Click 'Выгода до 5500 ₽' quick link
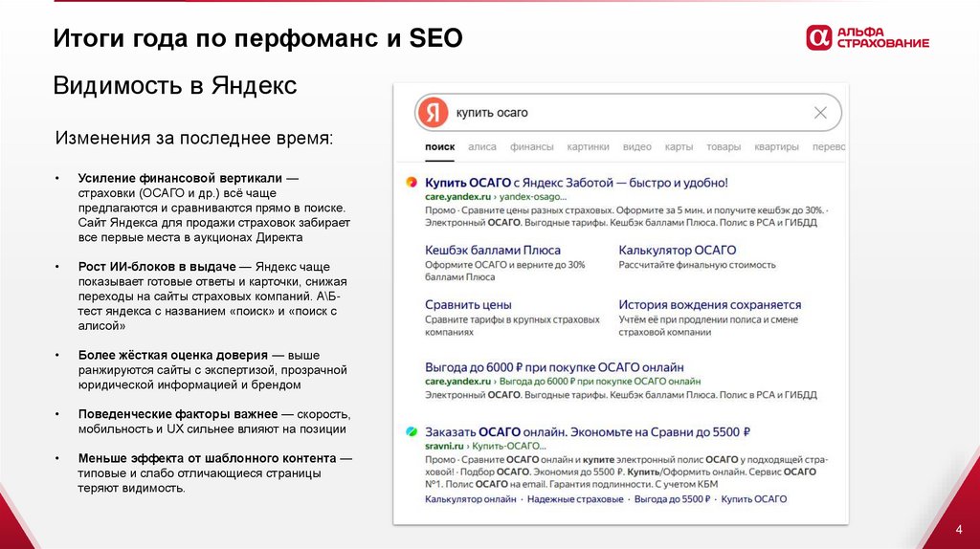The image size is (980, 549). (x=673, y=499)
